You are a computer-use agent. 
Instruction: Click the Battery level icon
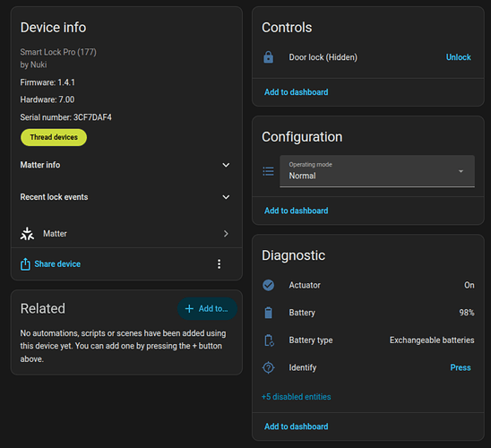click(x=269, y=313)
